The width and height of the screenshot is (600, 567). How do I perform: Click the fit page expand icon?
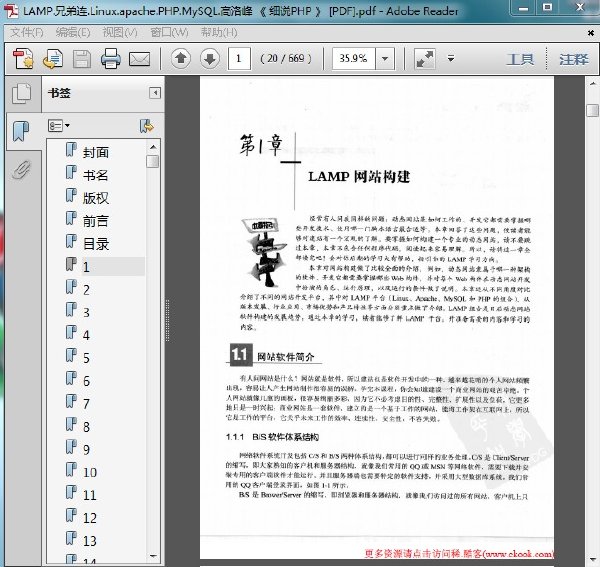[x=425, y=59]
